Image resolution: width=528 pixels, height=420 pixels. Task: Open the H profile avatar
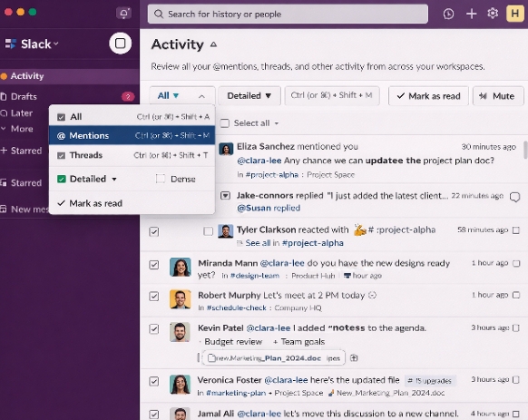[x=515, y=14]
